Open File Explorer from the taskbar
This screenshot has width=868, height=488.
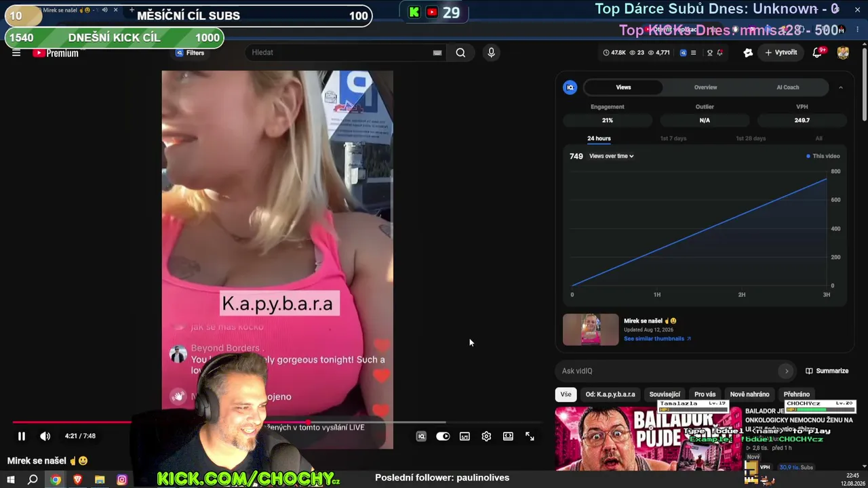(100, 480)
